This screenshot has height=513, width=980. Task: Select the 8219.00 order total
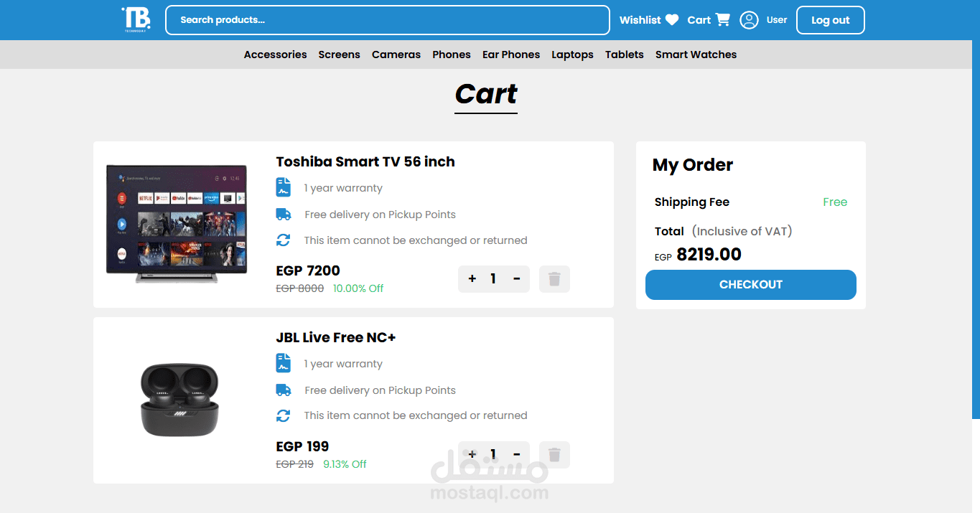point(709,255)
